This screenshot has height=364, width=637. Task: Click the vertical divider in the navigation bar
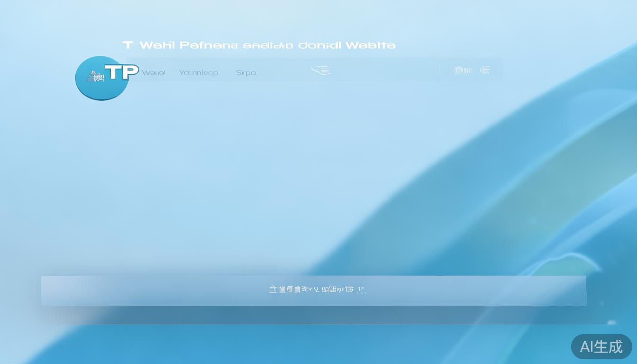439,70
